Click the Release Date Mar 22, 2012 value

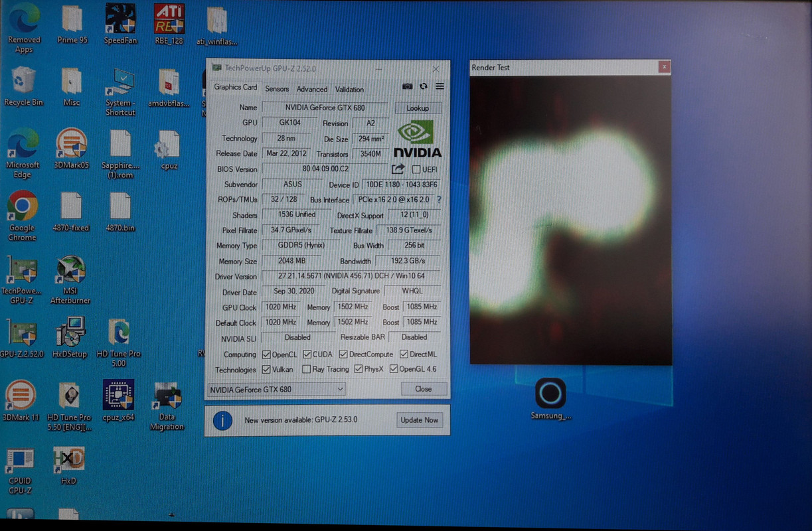(287, 153)
